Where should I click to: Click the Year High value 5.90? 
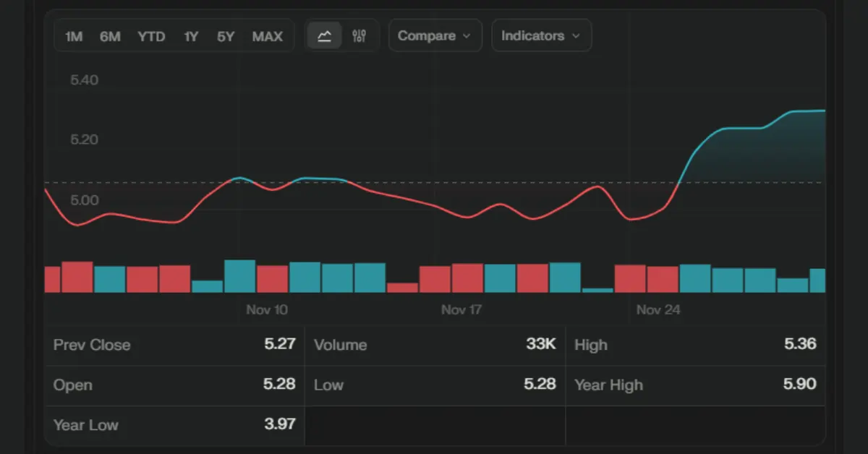(799, 385)
